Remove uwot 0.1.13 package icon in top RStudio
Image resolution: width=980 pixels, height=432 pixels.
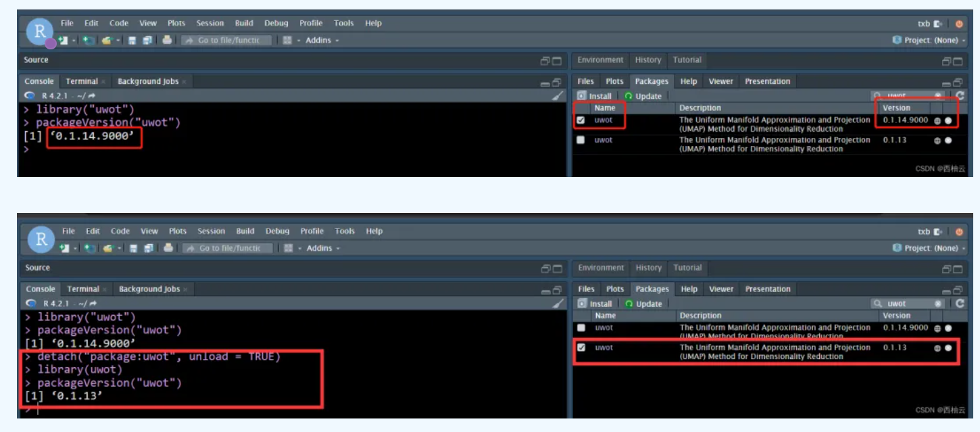(x=948, y=141)
